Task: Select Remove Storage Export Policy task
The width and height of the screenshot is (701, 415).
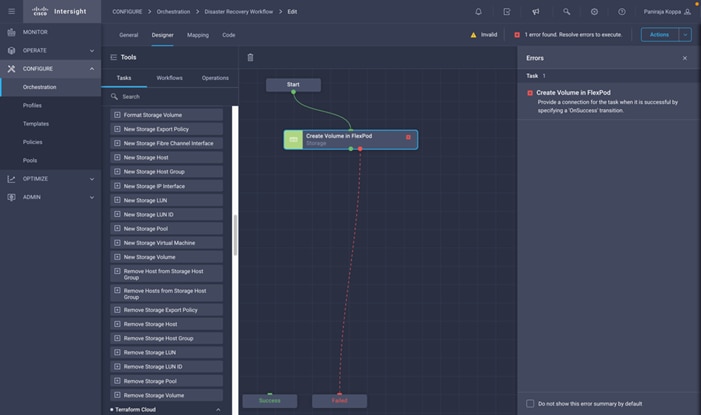Action: [166, 310]
